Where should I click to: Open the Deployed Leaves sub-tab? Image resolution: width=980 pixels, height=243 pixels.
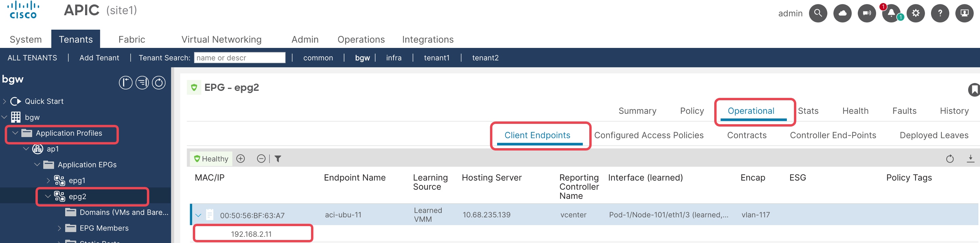pos(934,135)
